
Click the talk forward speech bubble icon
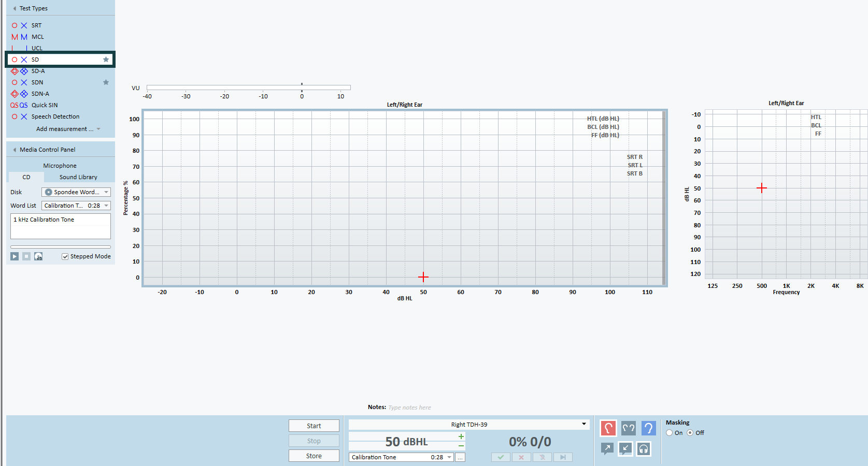click(x=607, y=448)
